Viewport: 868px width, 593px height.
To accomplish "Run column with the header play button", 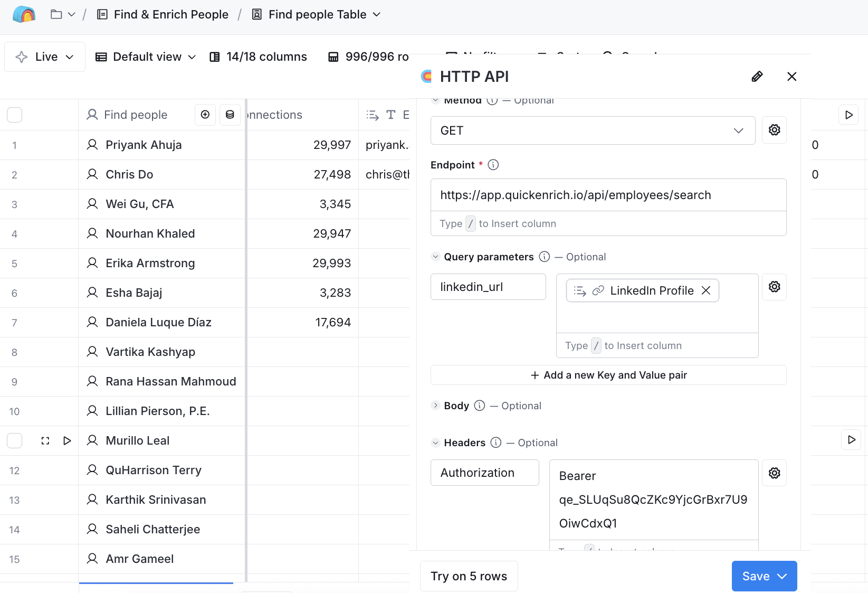I will pyautogui.click(x=848, y=115).
